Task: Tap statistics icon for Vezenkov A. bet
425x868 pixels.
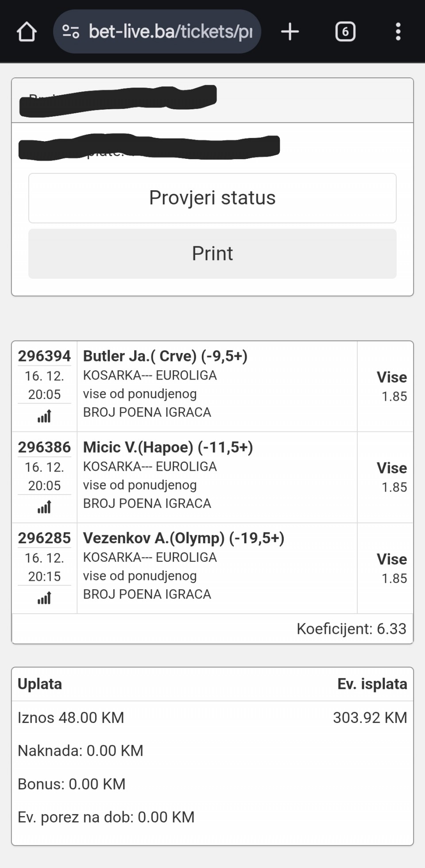Action: (x=44, y=598)
